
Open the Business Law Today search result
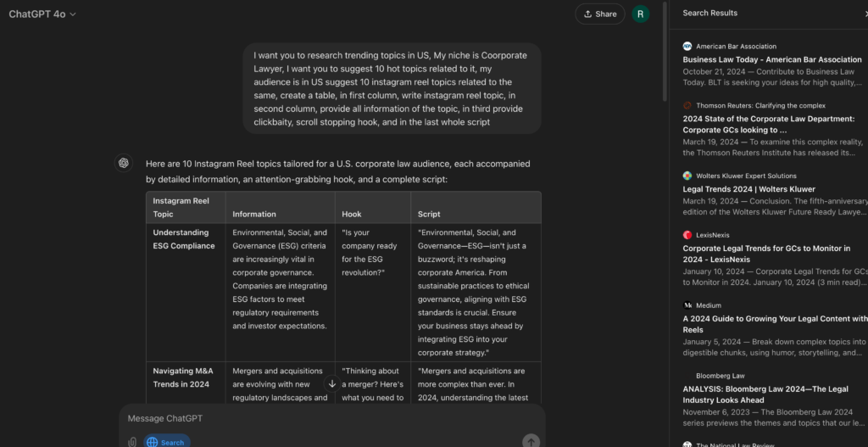772,60
